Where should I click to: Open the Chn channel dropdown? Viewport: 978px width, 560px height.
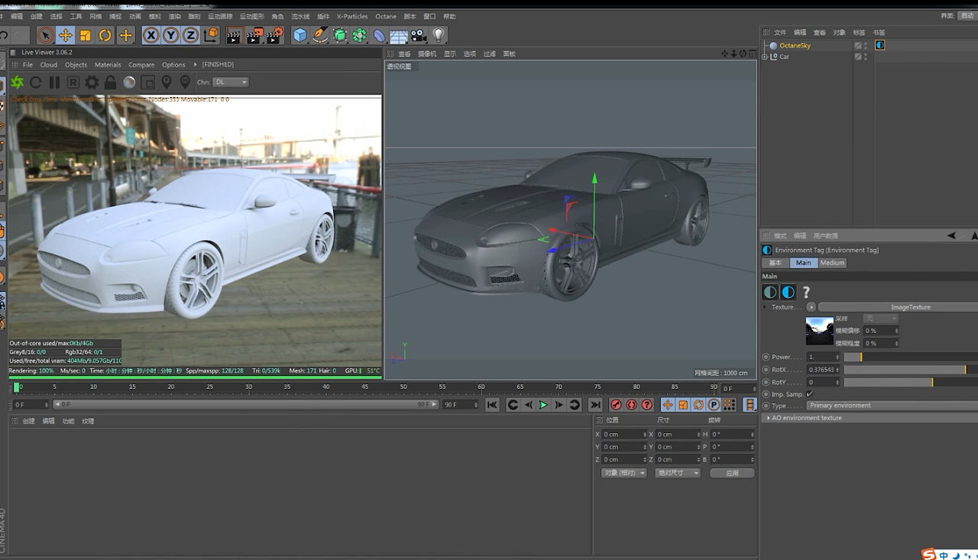tap(231, 83)
